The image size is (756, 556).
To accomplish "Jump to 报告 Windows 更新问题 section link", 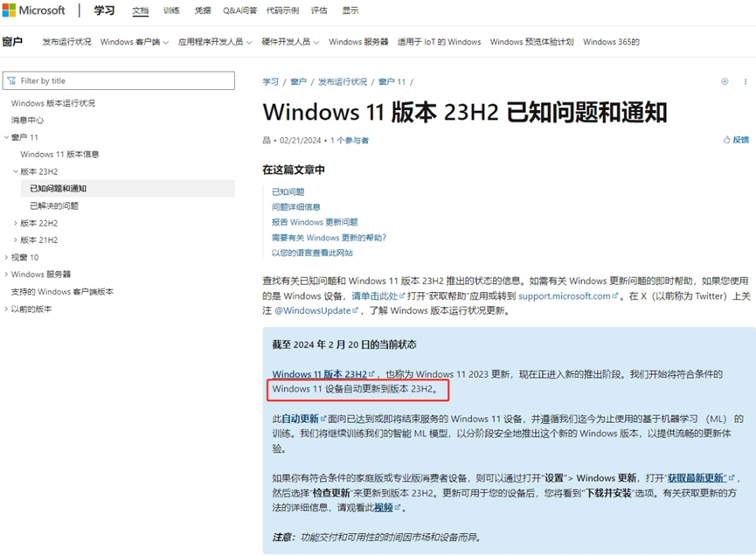I will point(315,222).
